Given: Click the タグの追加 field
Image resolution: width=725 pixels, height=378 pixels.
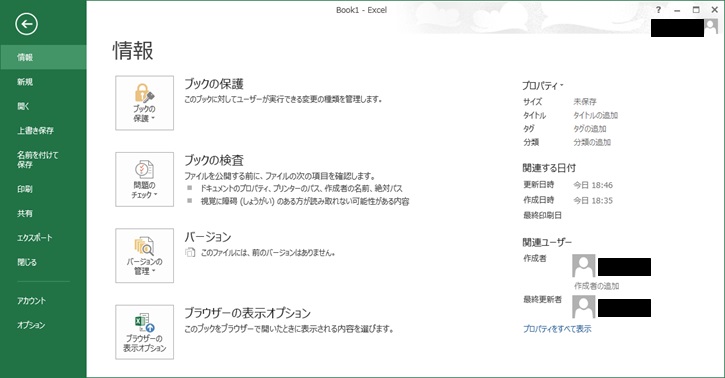Looking at the screenshot, I should pos(590,129).
